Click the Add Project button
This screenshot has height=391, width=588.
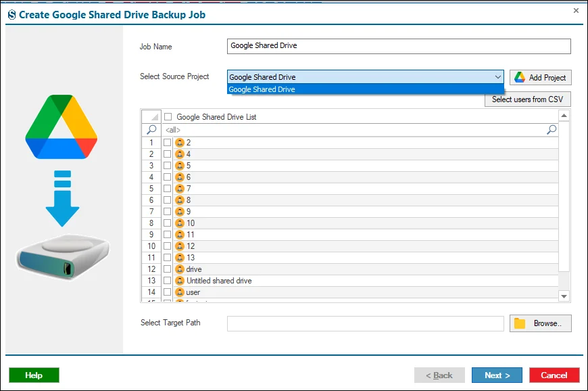[541, 78]
